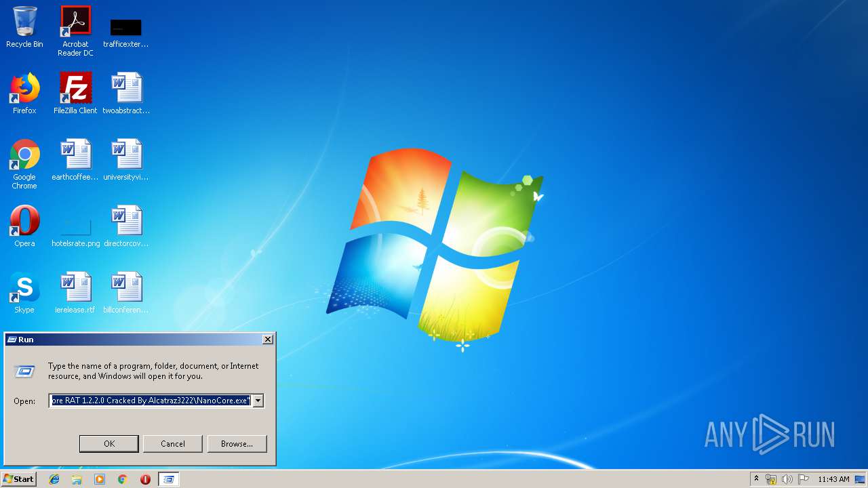Select the Google Chrome desktop shortcut
The height and width of the screenshot is (488, 868).
24,164
